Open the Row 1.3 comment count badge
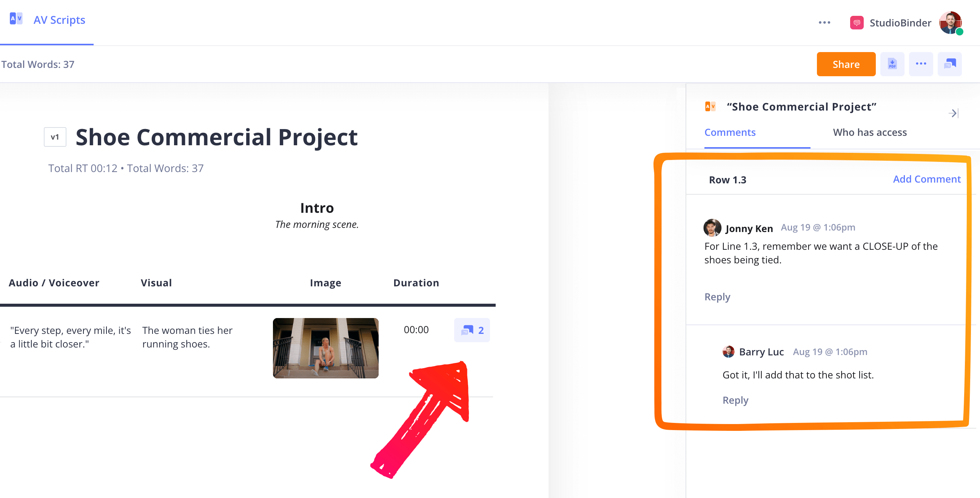 point(472,330)
